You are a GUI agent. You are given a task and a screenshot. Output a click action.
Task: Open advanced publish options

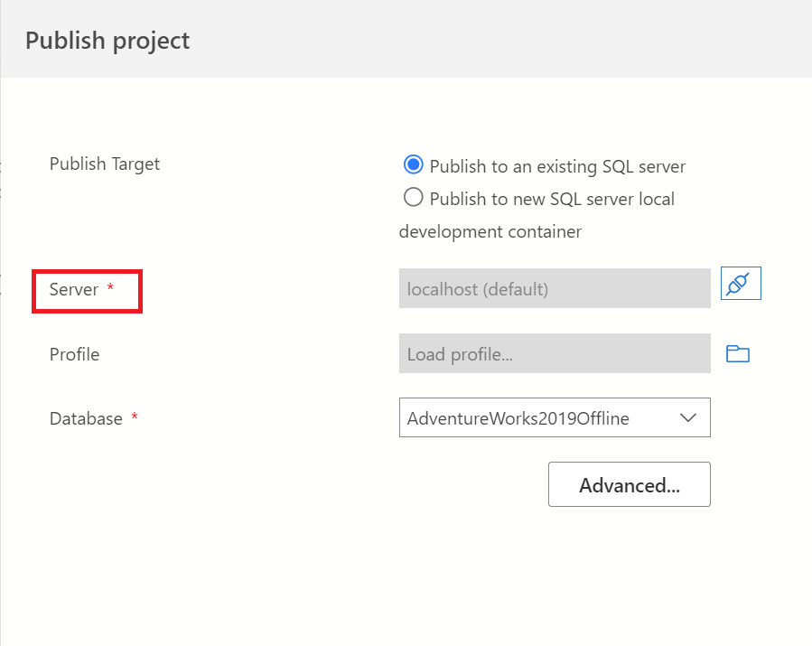point(629,484)
